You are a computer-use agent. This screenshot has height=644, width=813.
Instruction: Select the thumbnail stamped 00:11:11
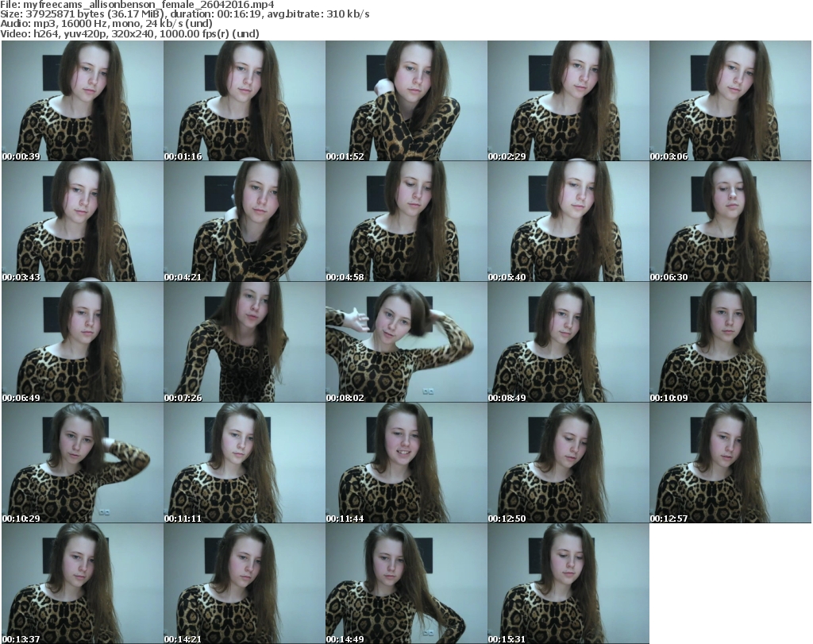(245, 463)
